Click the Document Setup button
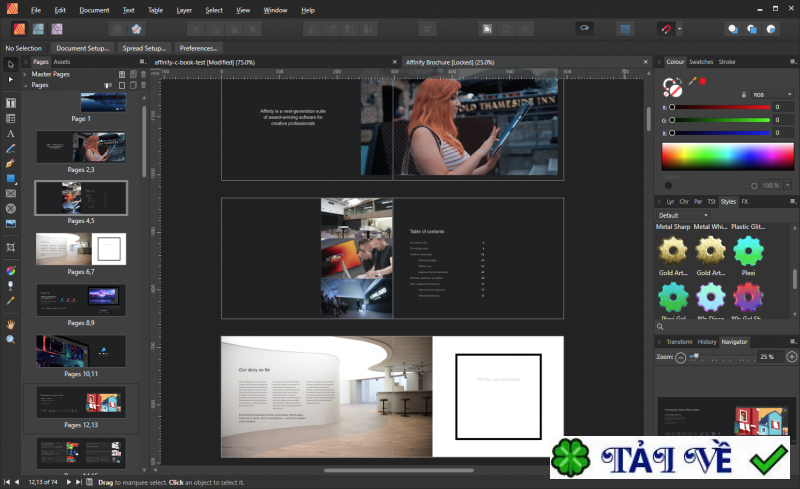 [x=84, y=48]
